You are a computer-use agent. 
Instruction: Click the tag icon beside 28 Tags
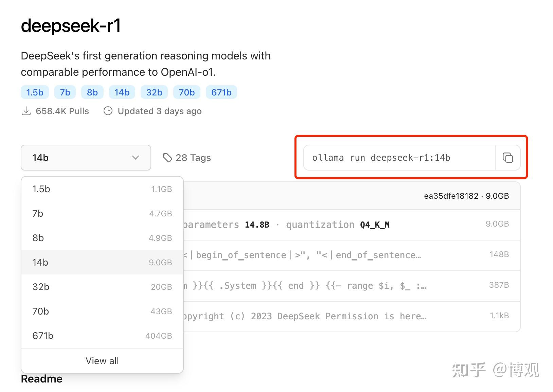tap(167, 158)
